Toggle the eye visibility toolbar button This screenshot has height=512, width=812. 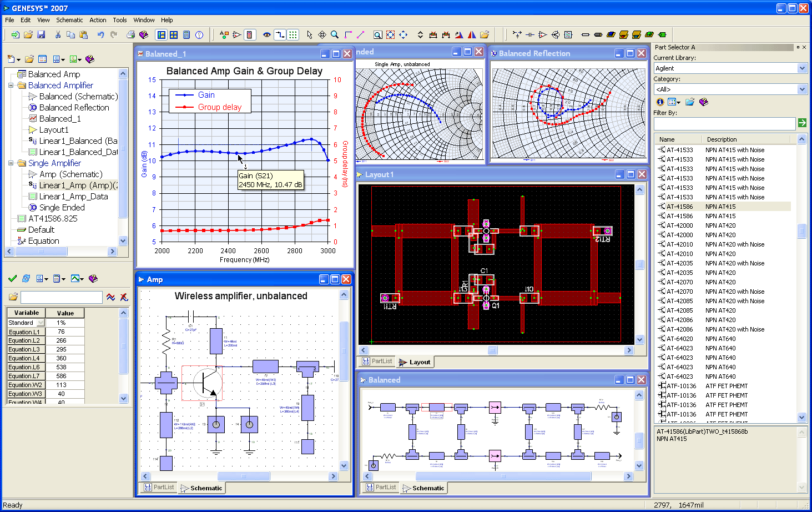coord(267,34)
